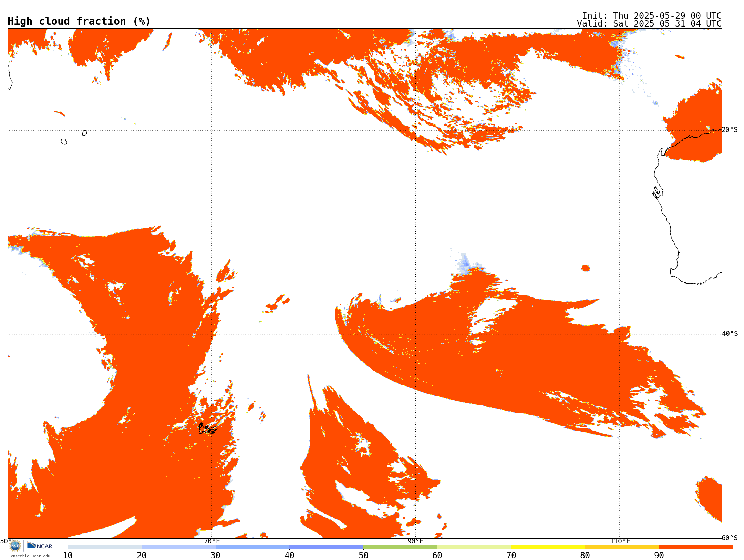
Task: Click the colorbar label '80'
Action: [x=585, y=556]
